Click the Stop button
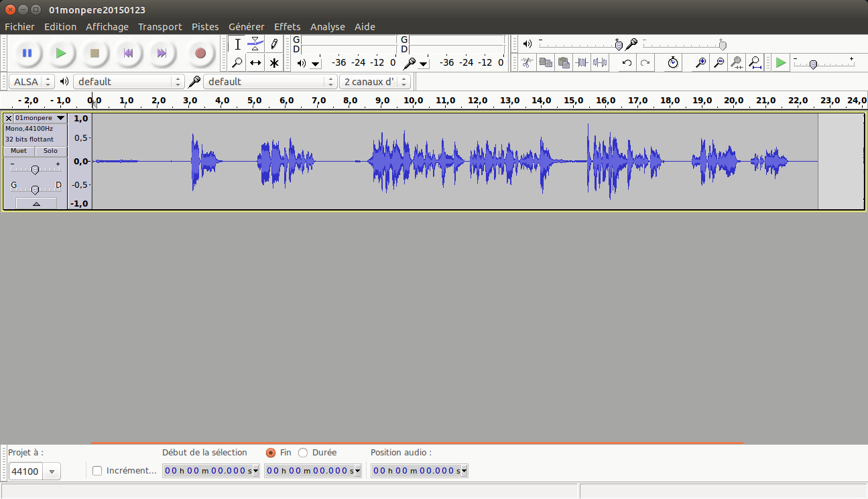The width and height of the screenshot is (868, 499). pyautogui.click(x=95, y=53)
